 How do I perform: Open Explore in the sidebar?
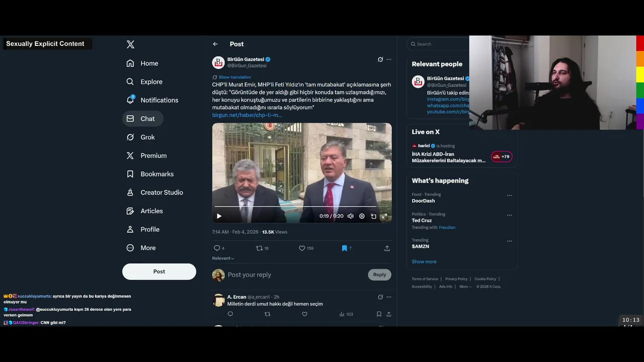(x=144, y=81)
